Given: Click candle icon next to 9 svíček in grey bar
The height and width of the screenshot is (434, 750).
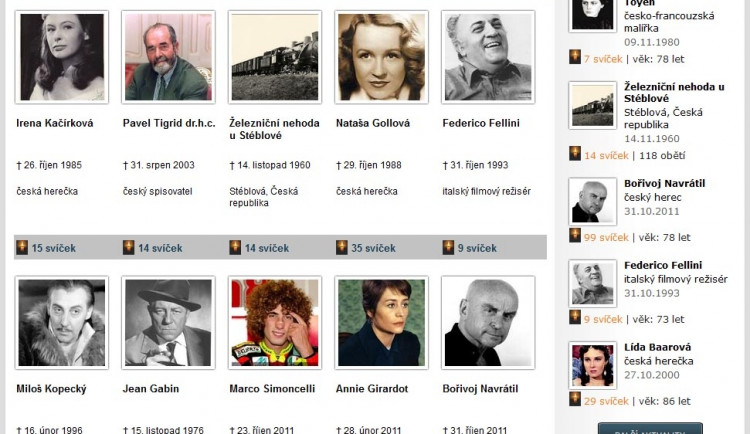Looking at the screenshot, I should 448,247.
